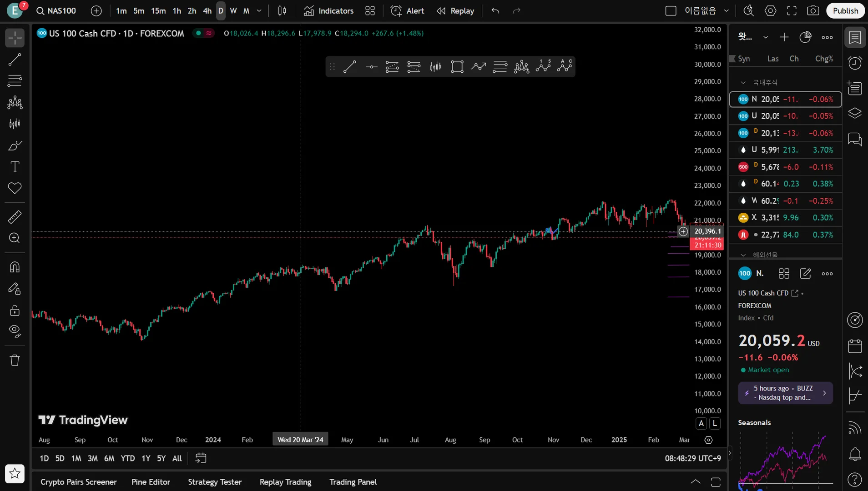Open the go to date calendar

click(x=201, y=458)
